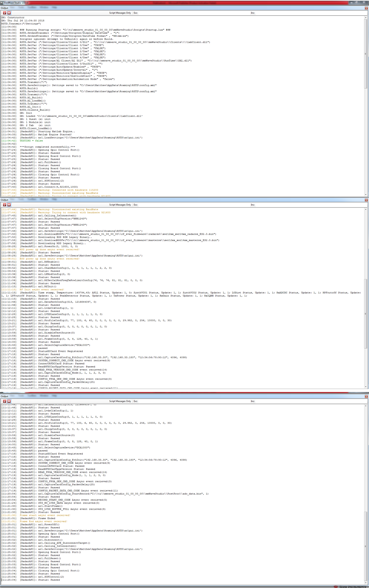Click the 'RSTD.AL_LoadXml()' log line

[x=23, y=101]
